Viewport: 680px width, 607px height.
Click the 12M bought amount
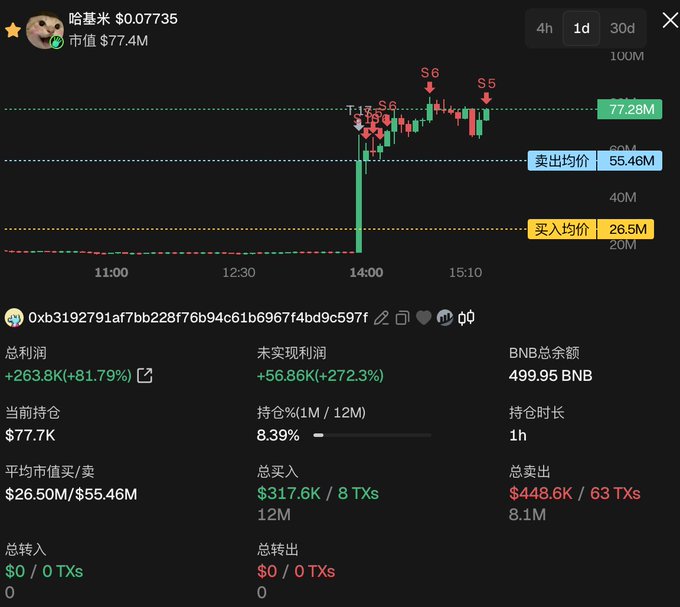274,515
